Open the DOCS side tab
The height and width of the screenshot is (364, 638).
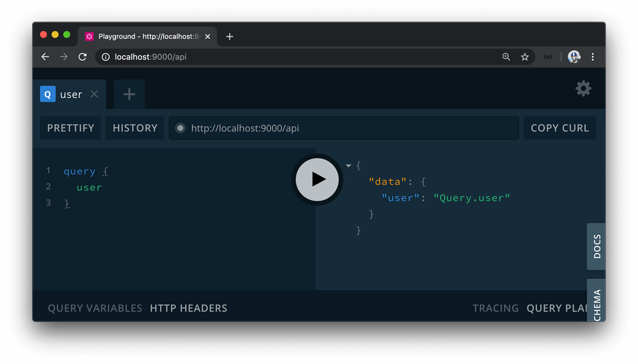[596, 246]
